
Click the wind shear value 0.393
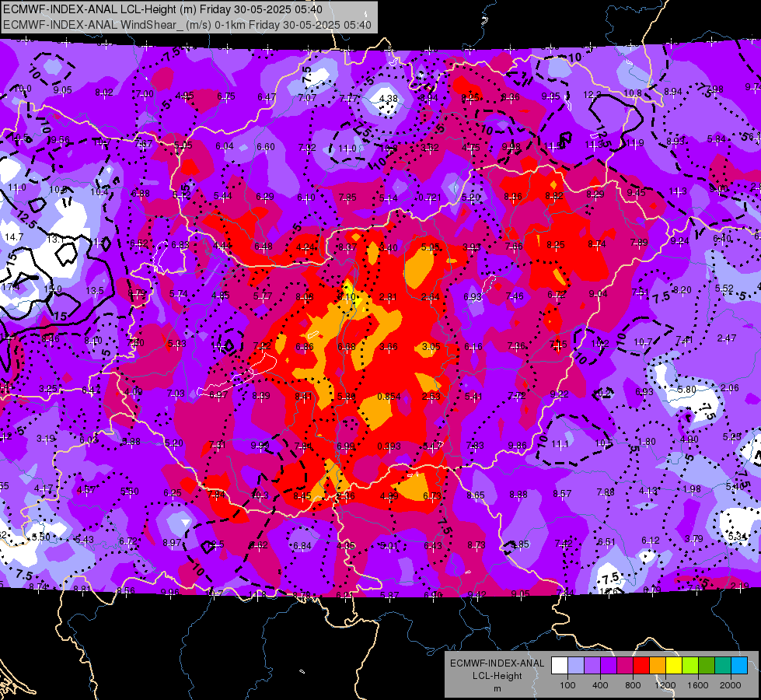pos(389,446)
